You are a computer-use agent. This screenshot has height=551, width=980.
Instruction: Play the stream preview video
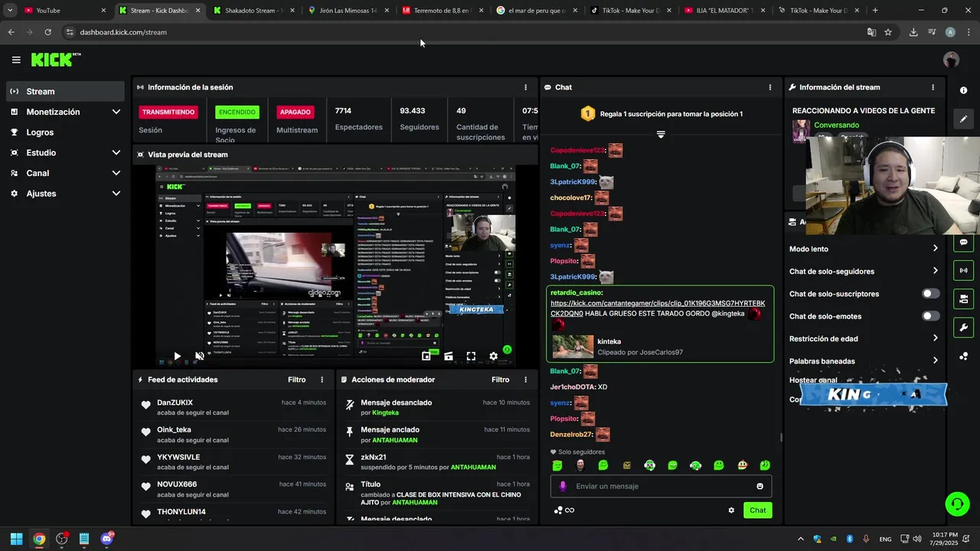tap(177, 356)
